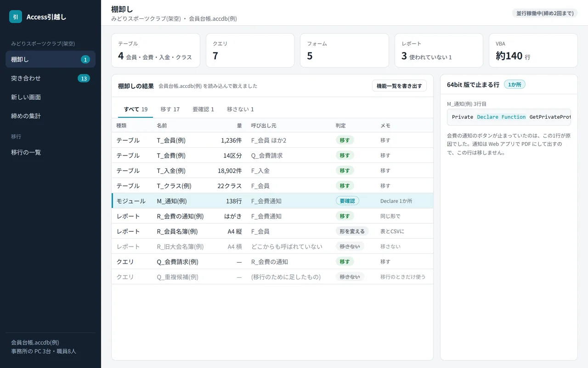
Task: Open the フォーム summary card
Action: point(345,51)
